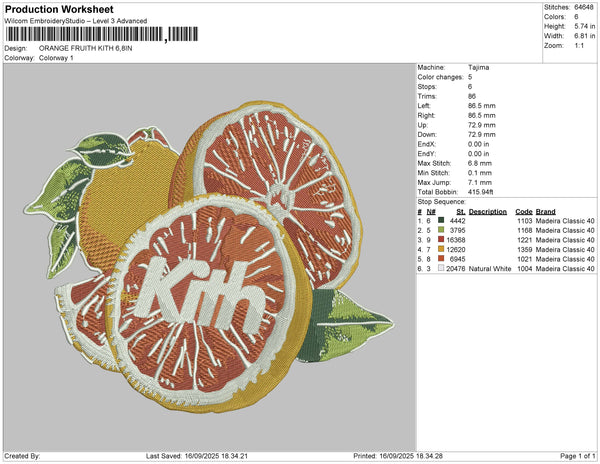The image size is (600, 464).
Task: Click the 'Last Saved: 16/09/2025 18.34.21' footer
Action: (x=197, y=456)
